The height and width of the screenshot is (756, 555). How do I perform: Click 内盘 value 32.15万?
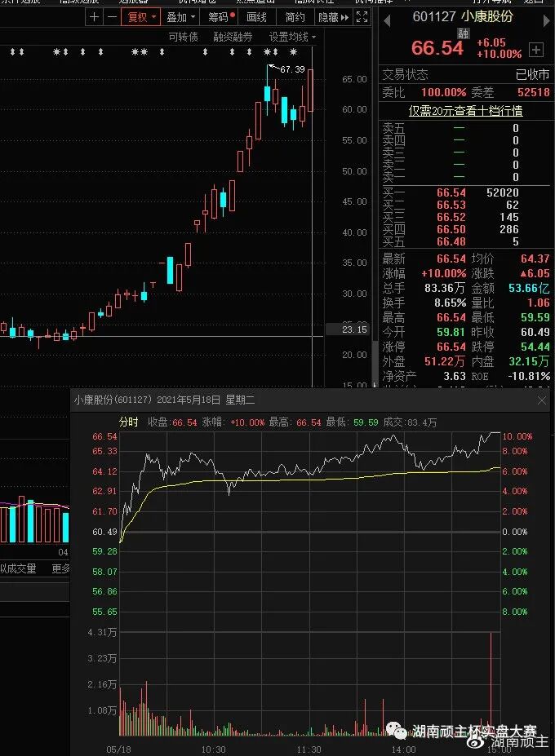click(529, 361)
